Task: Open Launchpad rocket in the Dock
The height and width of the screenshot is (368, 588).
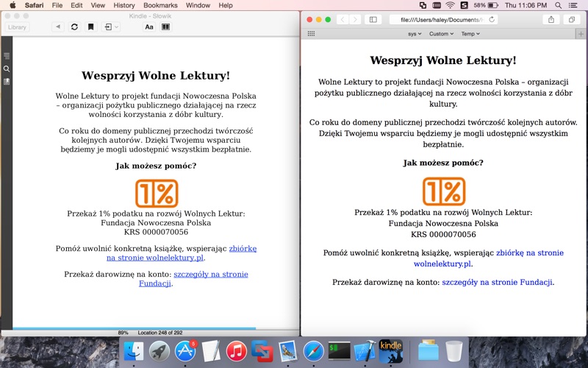Action: (159, 351)
